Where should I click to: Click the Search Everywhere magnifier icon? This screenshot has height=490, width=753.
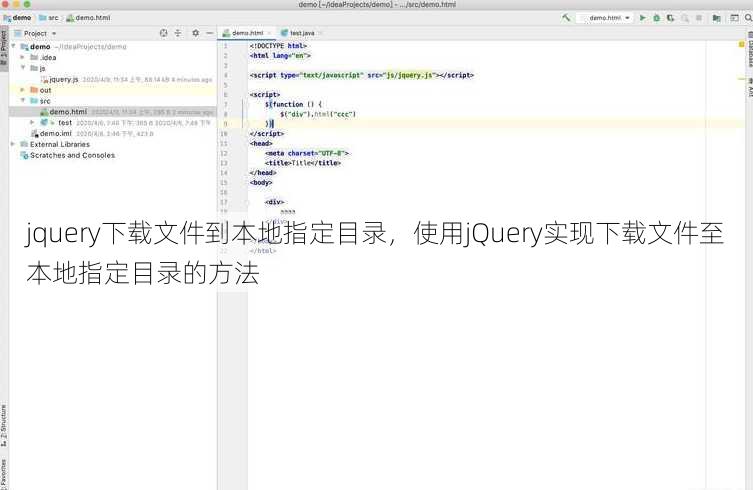click(748, 18)
